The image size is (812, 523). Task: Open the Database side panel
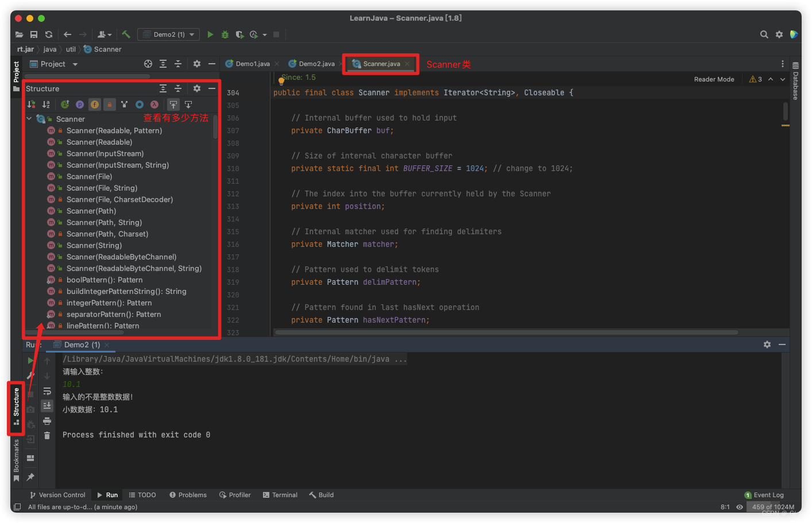click(x=795, y=81)
